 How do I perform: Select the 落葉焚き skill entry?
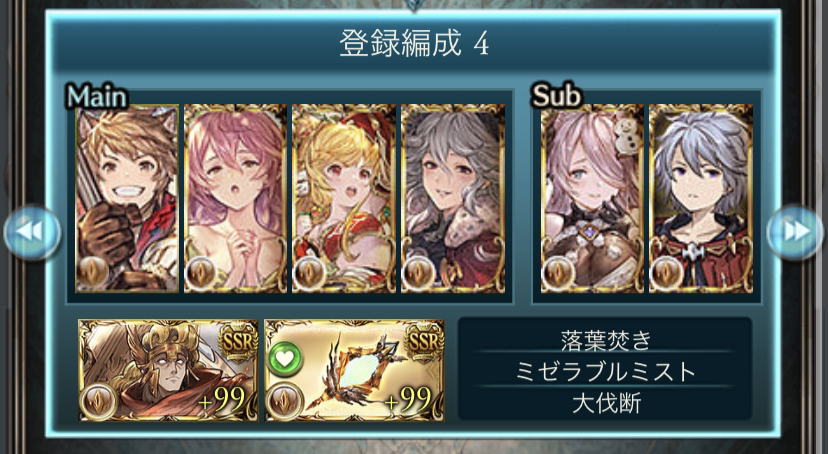(605, 339)
